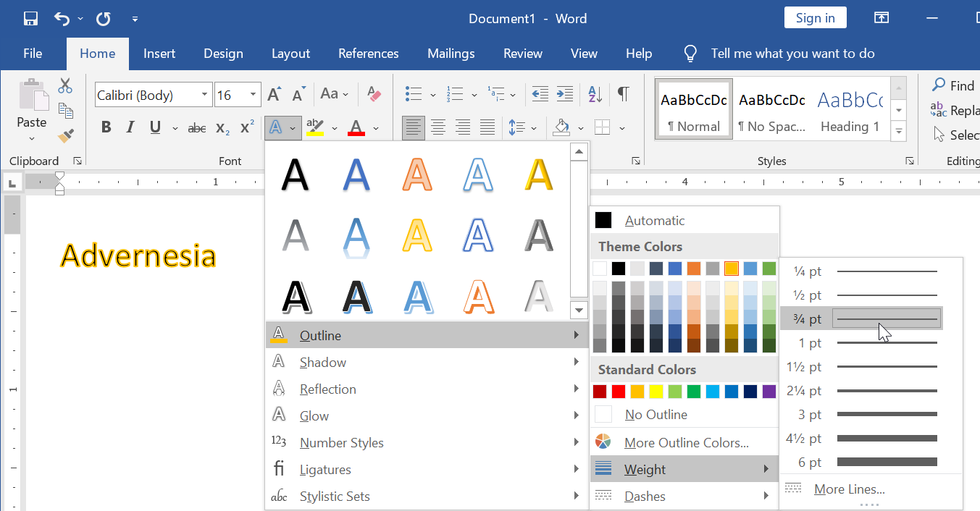Screen dimensions: 980x511
Task: Pick dark red standard color swatch
Action: pos(600,392)
